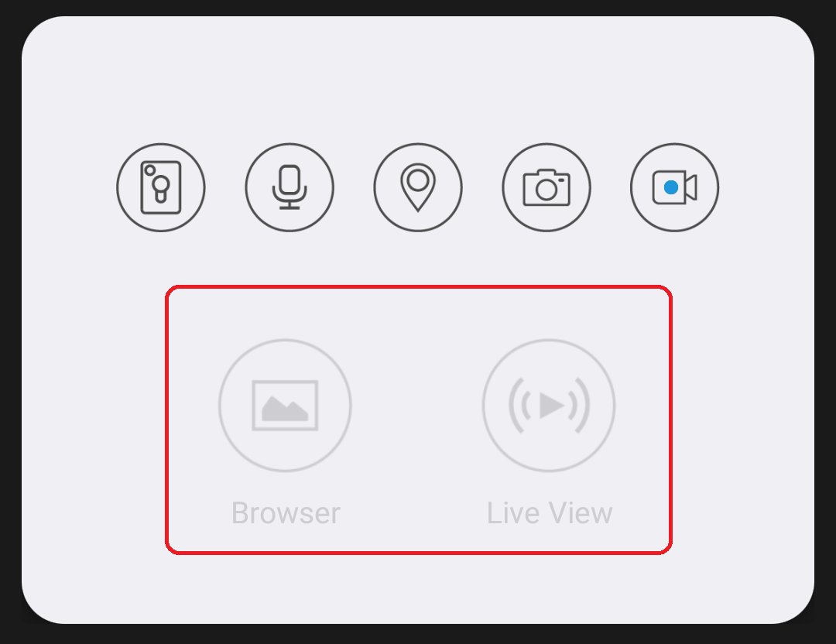Viewport: 836px width, 644px height.
Task: Click the Browser text label
Action: [x=285, y=513]
